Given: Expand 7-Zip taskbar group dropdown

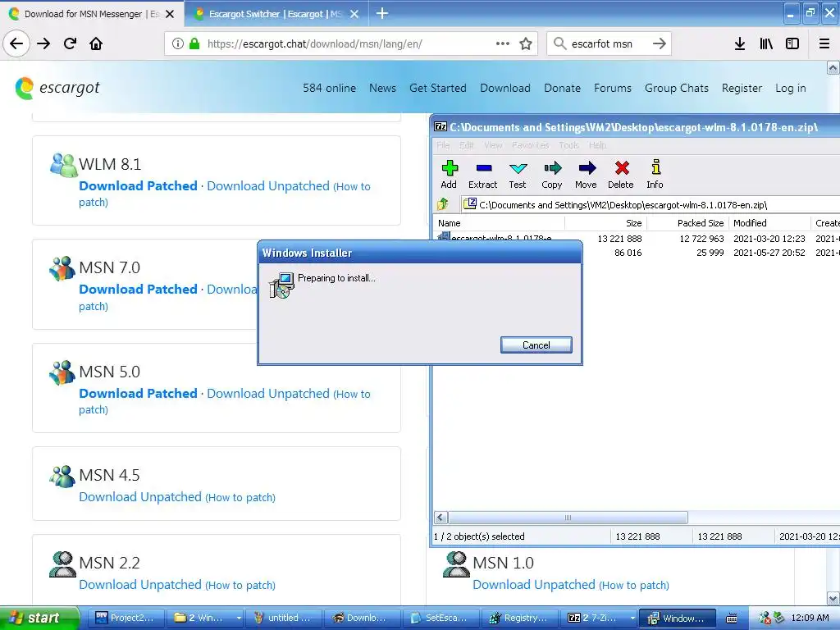Looking at the screenshot, I should [x=632, y=619].
